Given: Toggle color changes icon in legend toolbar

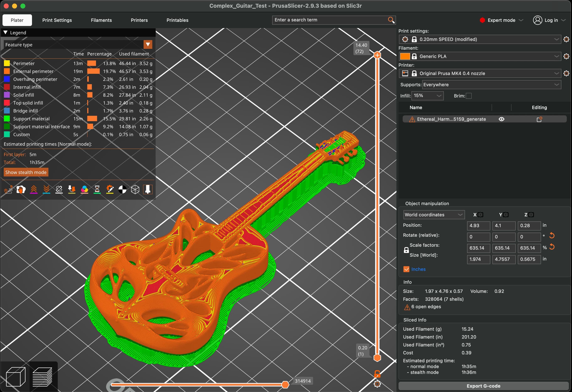Looking at the screenshot, I should click(84, 189).
